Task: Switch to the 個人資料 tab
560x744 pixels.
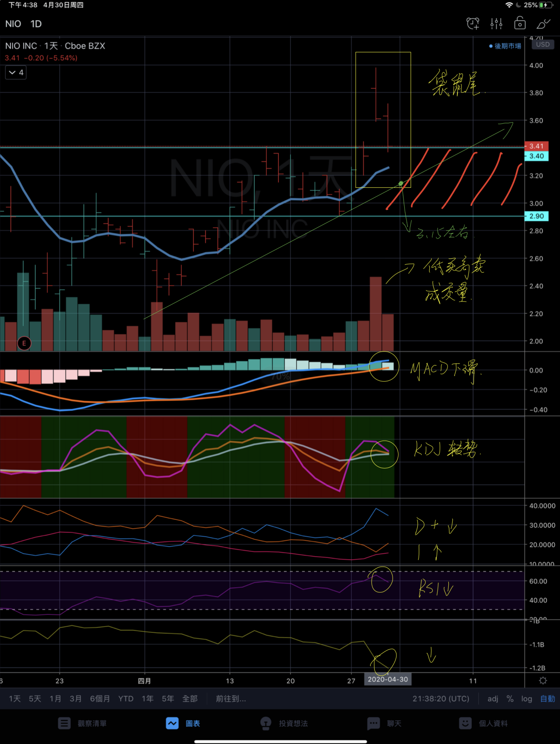Action: click(493, 723)
